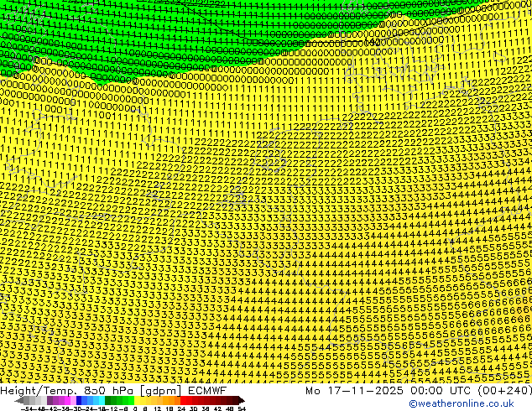Click the grey arrow at legend's cold end
The image size is (532, 411).
19,400
